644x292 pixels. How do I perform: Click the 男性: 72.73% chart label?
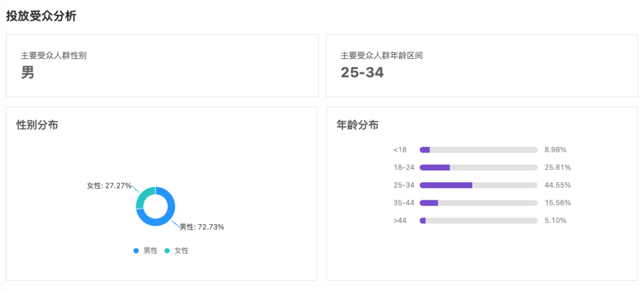[x=202, y=227]
